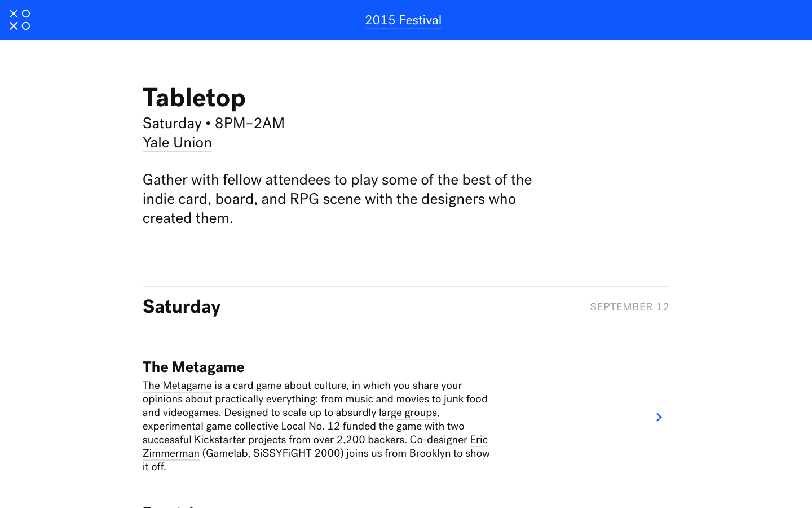Follow the underlined "The Metagame" inline link

(x=177, y=386)
